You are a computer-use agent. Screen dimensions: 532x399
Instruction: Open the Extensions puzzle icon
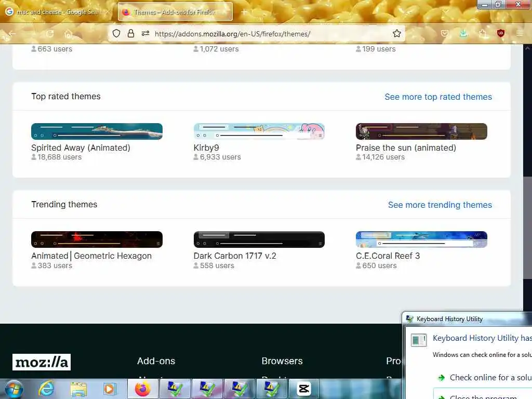(x=483, y=33)
